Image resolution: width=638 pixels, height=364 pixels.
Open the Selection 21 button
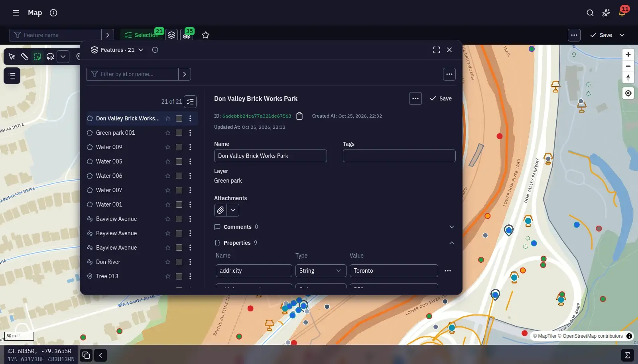point(142,35)
